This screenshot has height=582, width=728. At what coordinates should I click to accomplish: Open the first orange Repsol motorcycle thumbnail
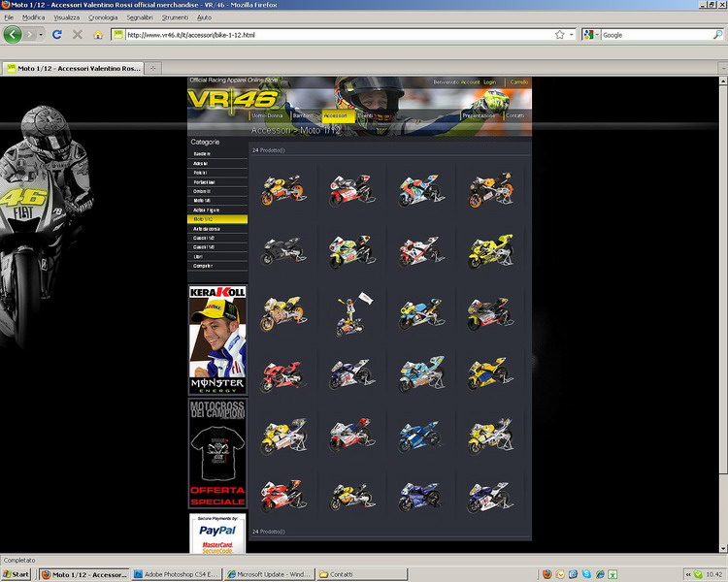[x=282, y=189]
